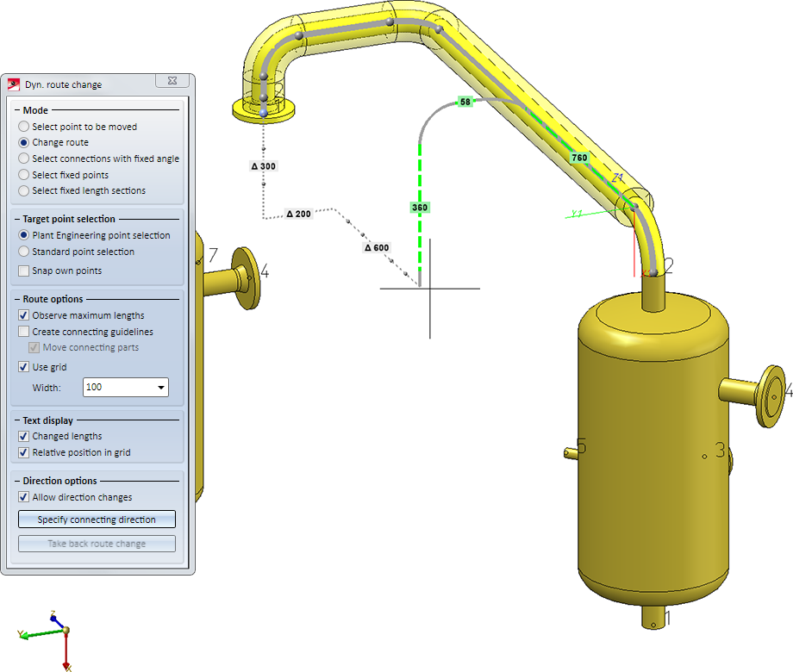
Task: Toggle 'Observe maximum lengths' checkbox
Action: [x=24, y=315]
